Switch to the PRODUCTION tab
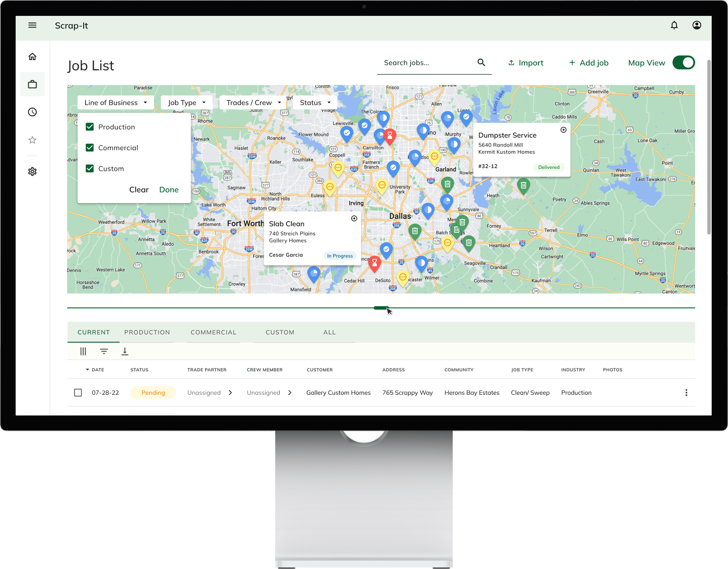728x569 pixels. 147,332
